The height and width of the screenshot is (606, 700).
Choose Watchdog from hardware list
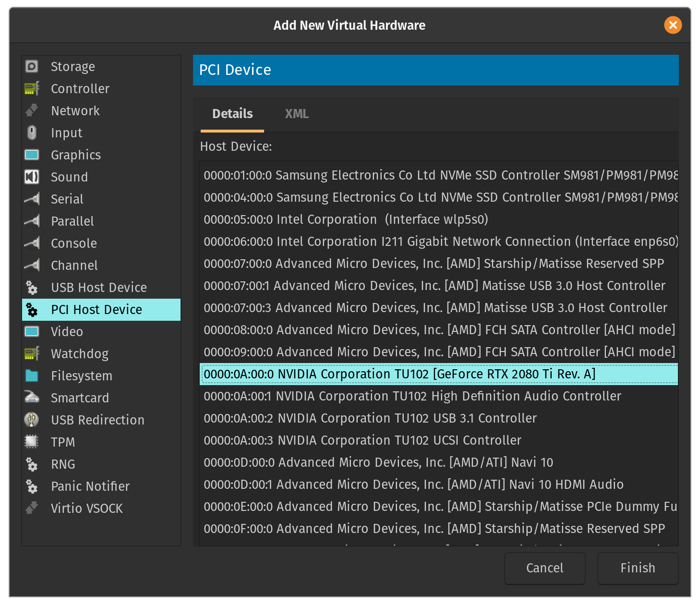pyautogui.click(x=80, y=354)
